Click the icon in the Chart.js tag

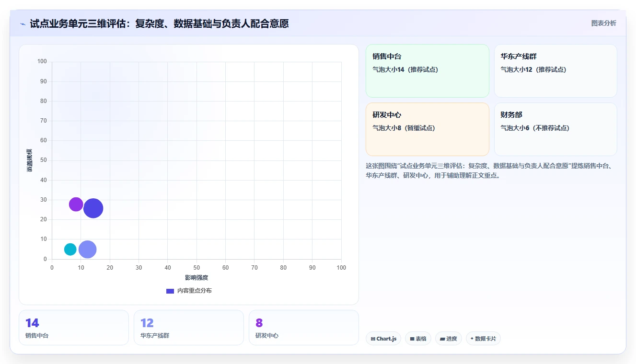[x=373, y=339]
